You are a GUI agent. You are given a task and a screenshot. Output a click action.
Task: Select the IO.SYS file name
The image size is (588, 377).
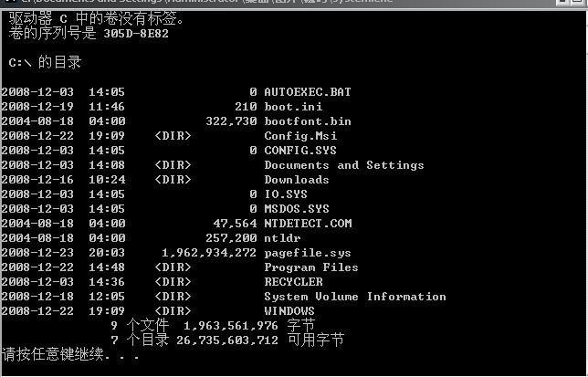[286, 194]
